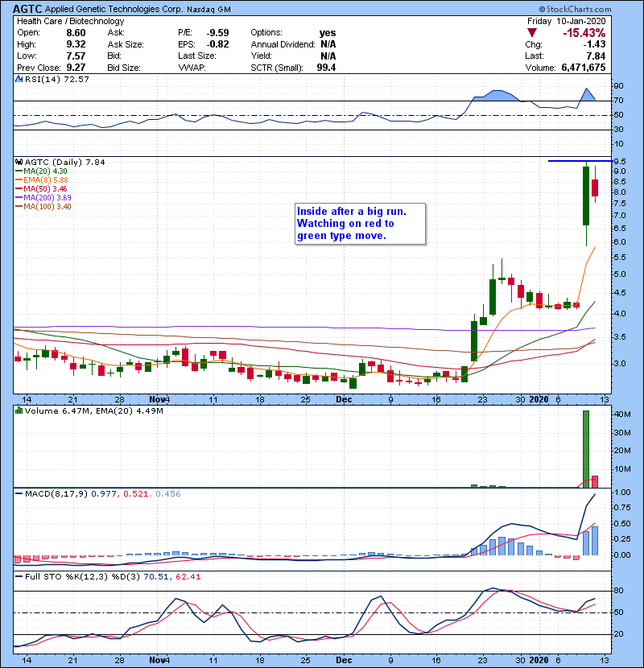Click the volume bars icon in Volume panel
This screenshot has height=668, width=644.
click(x=19, y=410)
